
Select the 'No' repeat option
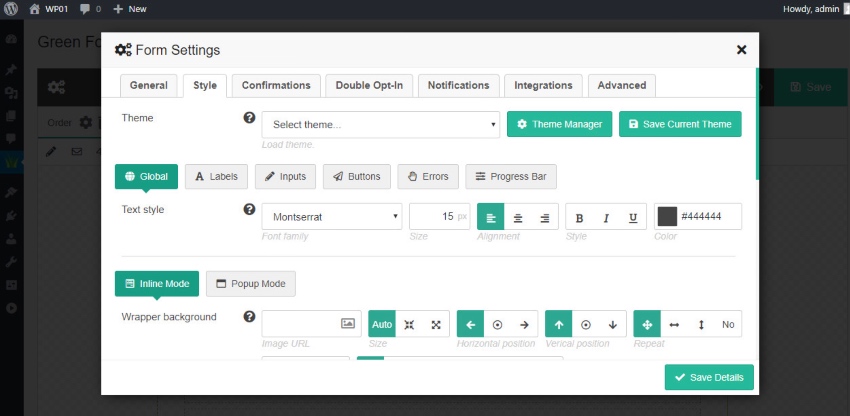tap(728, 324)
